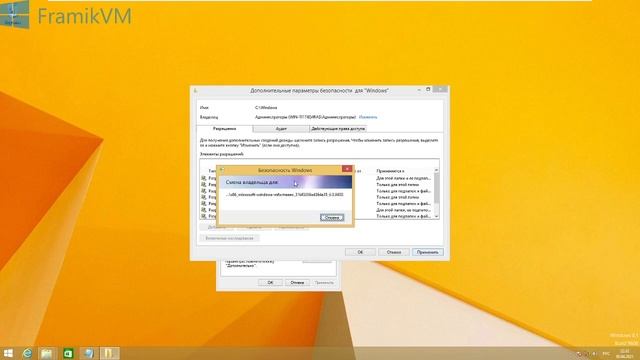Click the Изменить owner link
This screenshot has width=640, height=360.
tap(368, 117)
